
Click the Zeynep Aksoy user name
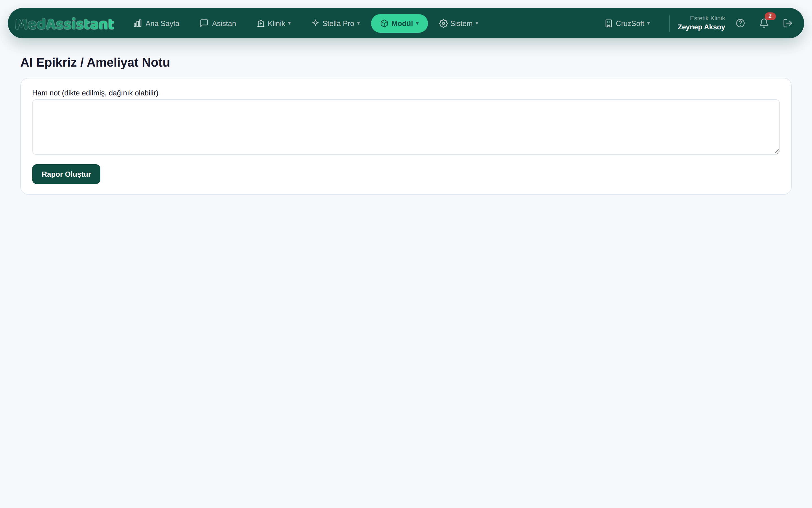coord(701,27)
